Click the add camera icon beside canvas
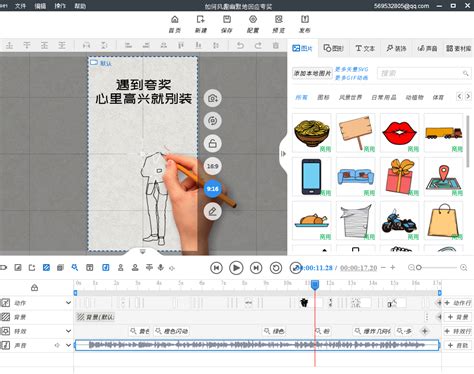The height and width of the screenshot is (374, 474). click(213, 98)
